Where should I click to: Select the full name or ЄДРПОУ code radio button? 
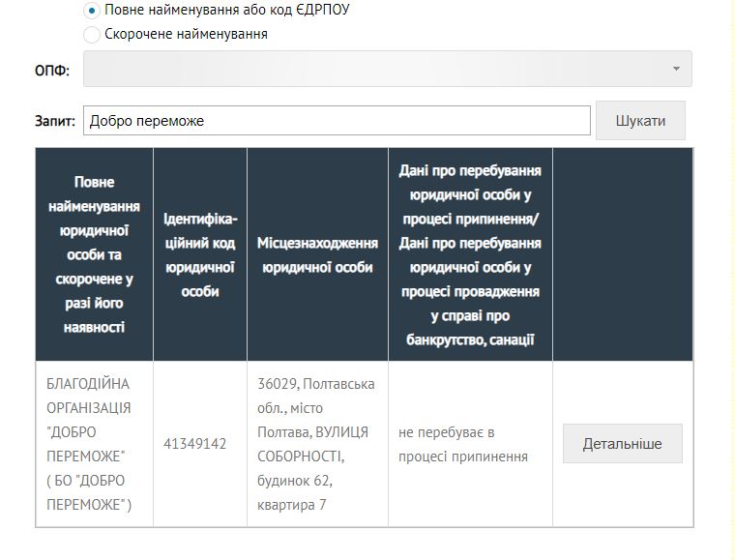click(x=92, y=11)
